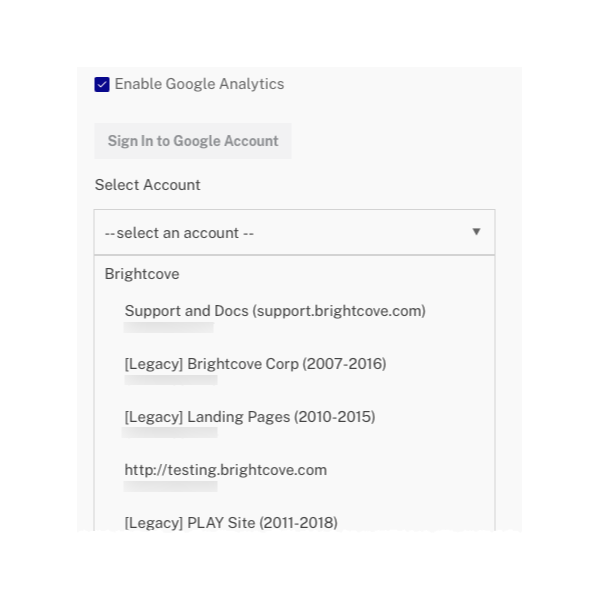Click the blurred ID beneath Brightcove Corp entry

click(x=170, y=380)
